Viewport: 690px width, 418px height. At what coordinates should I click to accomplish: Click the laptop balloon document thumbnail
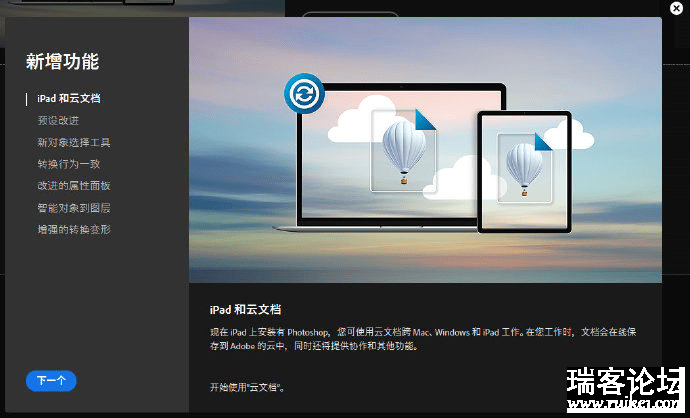click(404, 151)
